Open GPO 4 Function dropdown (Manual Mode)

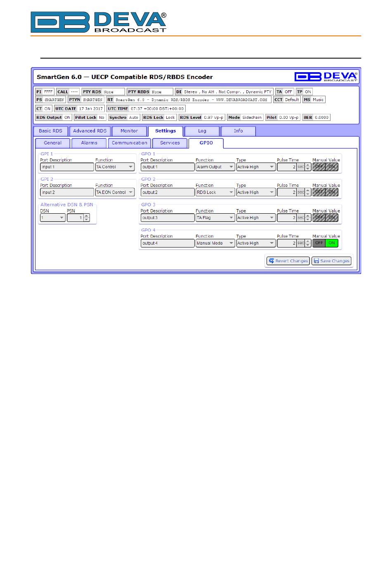pyautogui.click(x=215, y=243)
